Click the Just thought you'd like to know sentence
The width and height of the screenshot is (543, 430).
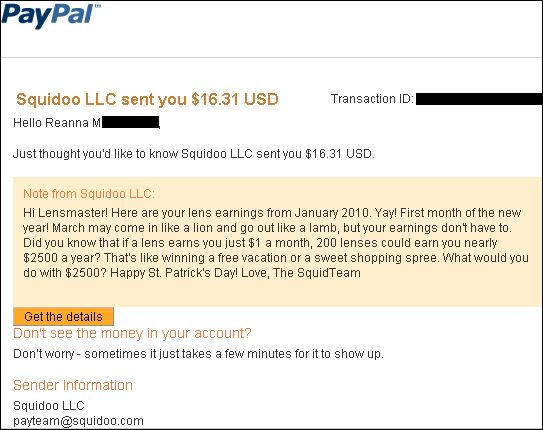point(194,154)
